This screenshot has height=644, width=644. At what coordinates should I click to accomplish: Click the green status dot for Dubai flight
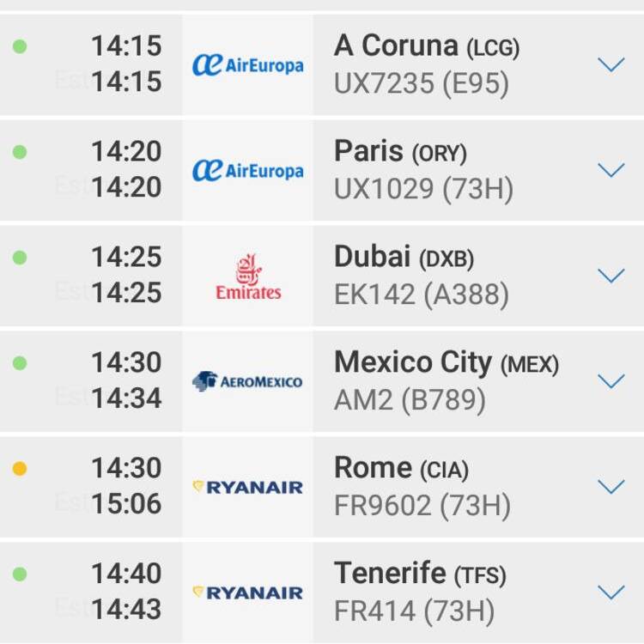click(20, 258)
